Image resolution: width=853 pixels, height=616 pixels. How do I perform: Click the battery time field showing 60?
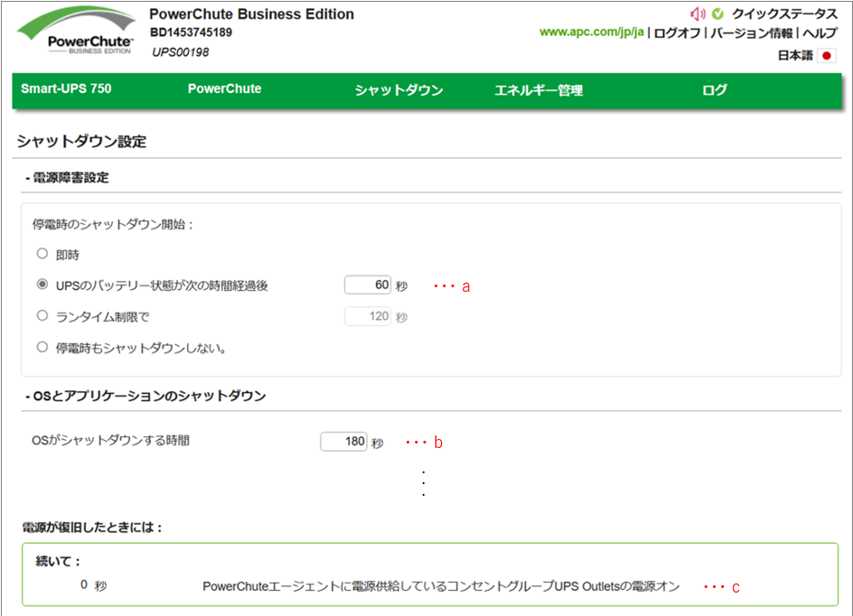tap(368, 285)
